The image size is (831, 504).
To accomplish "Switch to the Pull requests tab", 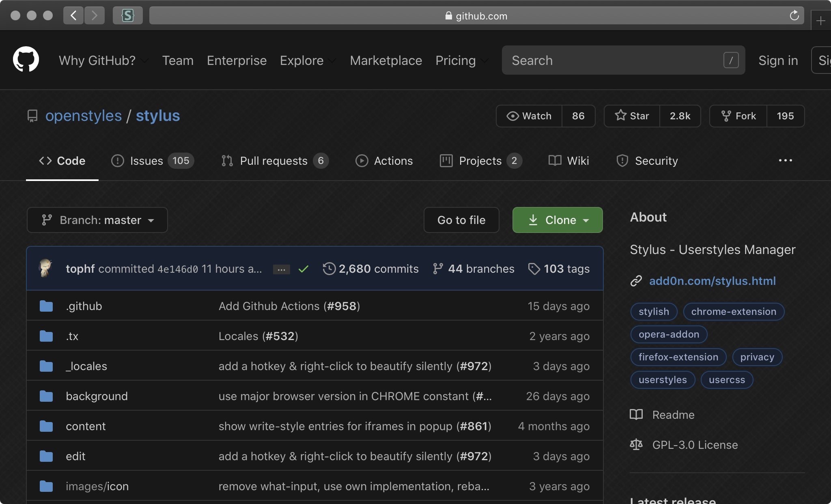I will point(275,161).
